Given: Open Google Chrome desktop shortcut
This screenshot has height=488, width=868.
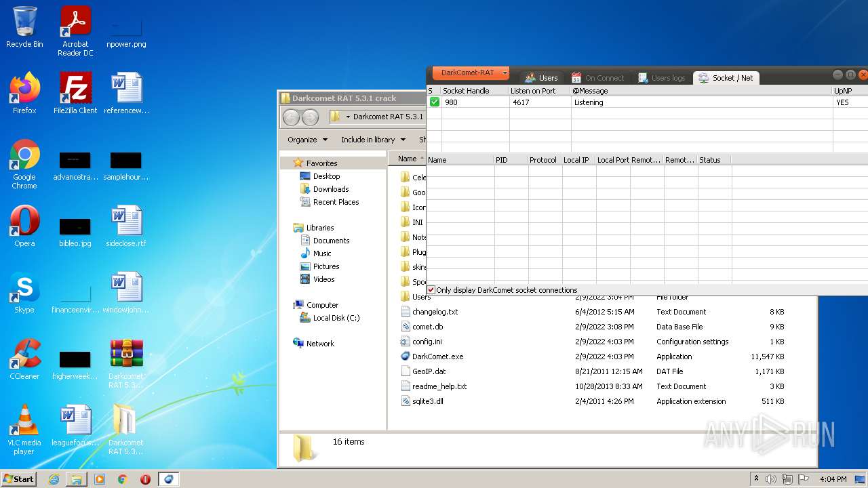Looking at the screenshot, I should click(24, 165).
